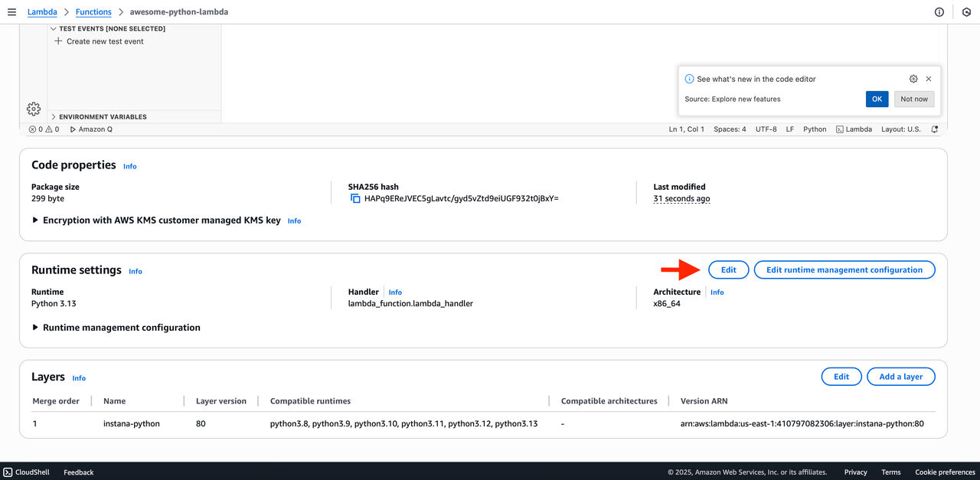Change LF end of line sequence
Image resolution: width=980 pixels, height=480 pixels.
(789, 129)
